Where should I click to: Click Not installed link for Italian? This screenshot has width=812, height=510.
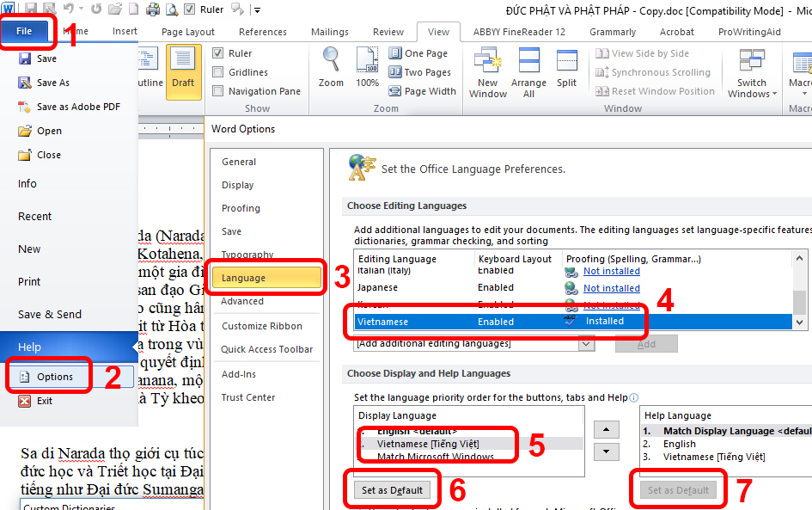click(x=612, y=271)
